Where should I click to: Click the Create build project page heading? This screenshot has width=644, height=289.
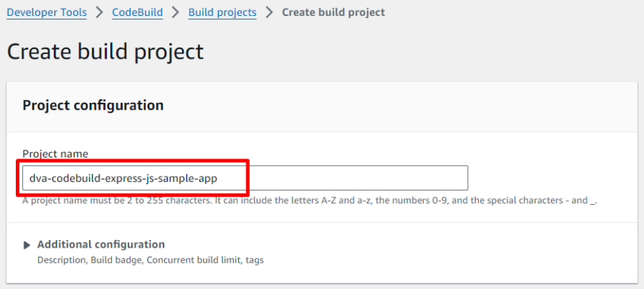[x=106, y=51]
